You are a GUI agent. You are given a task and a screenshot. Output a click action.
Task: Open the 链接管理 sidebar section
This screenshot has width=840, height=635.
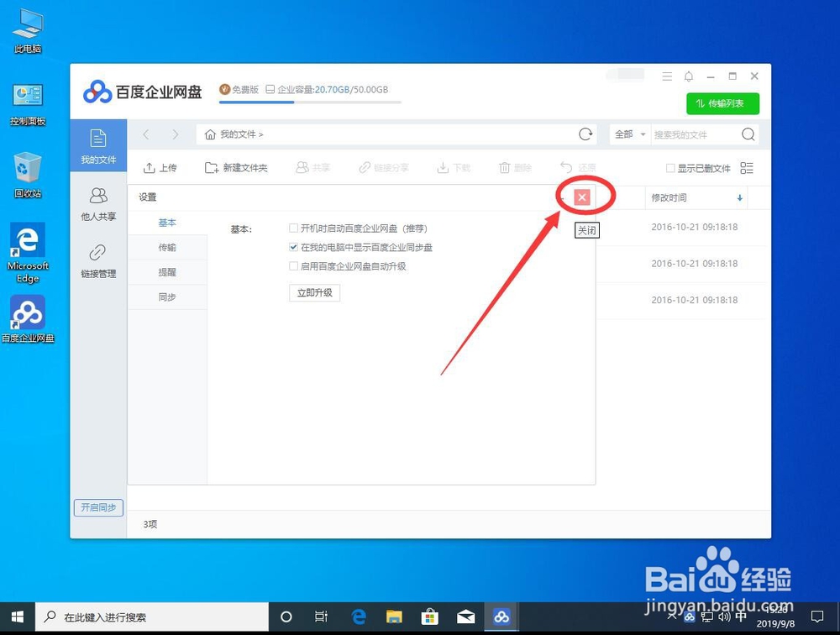(x=98, y=261)
